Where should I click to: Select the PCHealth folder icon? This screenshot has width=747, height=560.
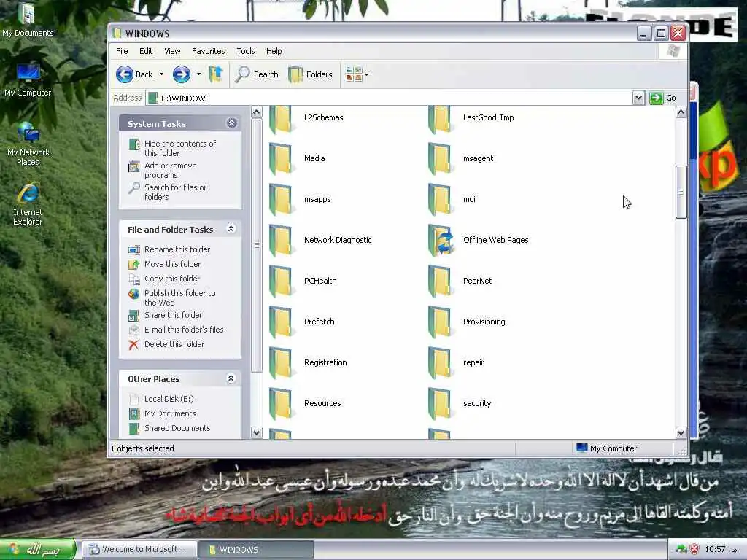tap(280, 281)
